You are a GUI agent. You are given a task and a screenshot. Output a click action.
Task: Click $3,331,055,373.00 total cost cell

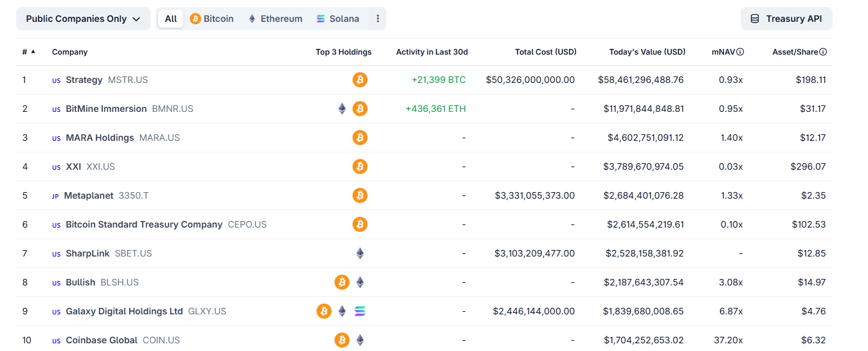pos(535,195)
